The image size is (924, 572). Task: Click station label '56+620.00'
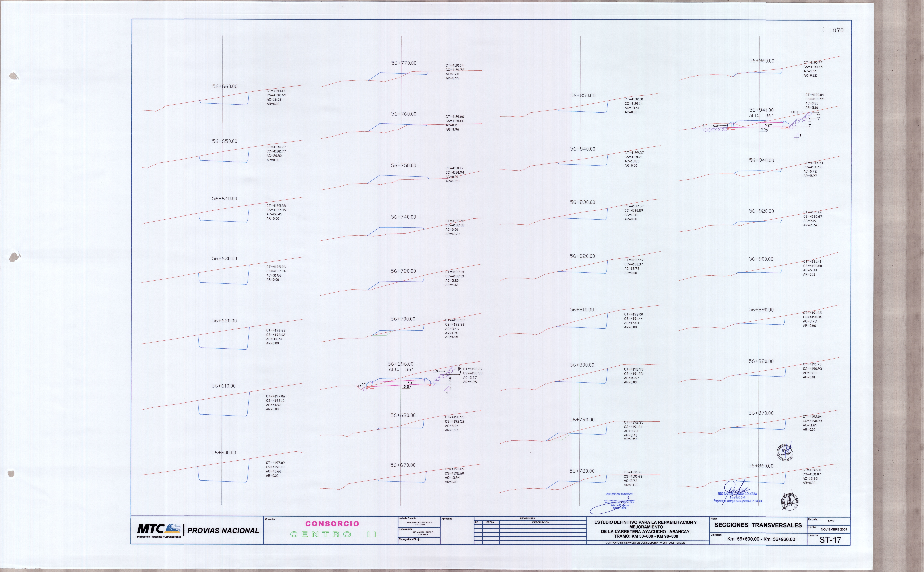pyautogui.click(x=224, y=321)
